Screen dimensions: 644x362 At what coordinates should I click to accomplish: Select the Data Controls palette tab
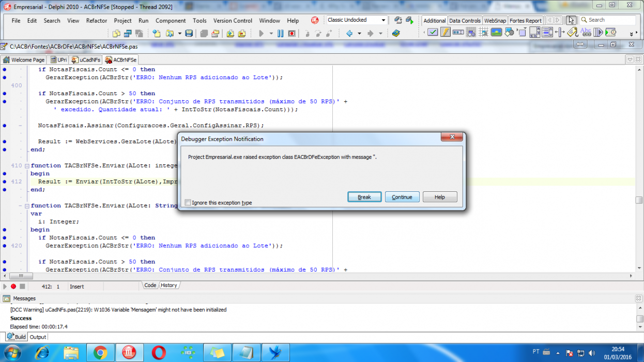click(465, 21)
